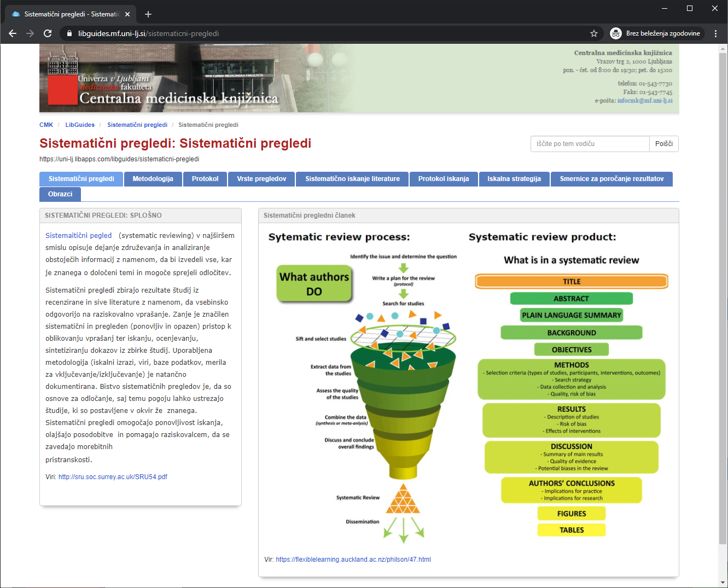View site info via padlock icon
Viewport: 728px width, 588px height.
tap(69, 33)
